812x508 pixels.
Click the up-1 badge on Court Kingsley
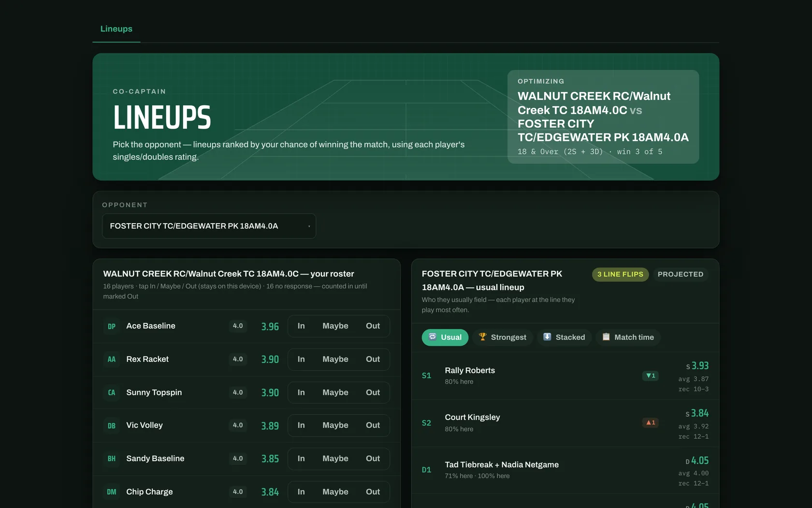(651, 423)
